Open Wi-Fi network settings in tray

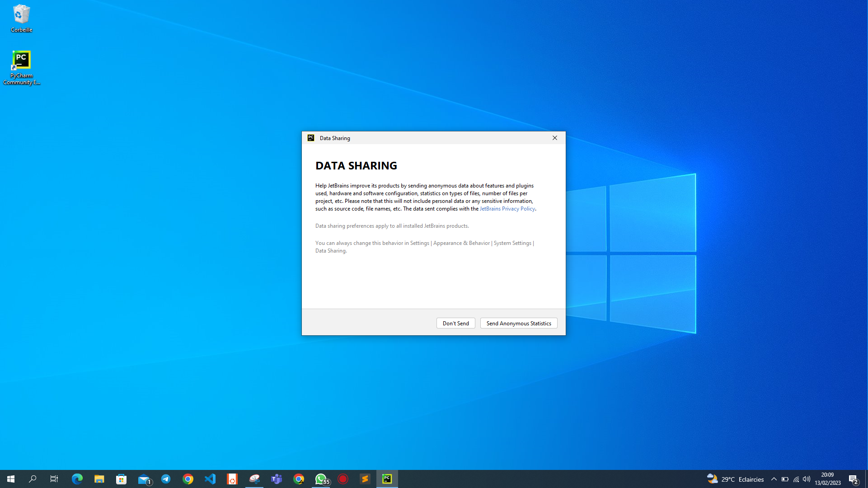[x=796, y=479]
